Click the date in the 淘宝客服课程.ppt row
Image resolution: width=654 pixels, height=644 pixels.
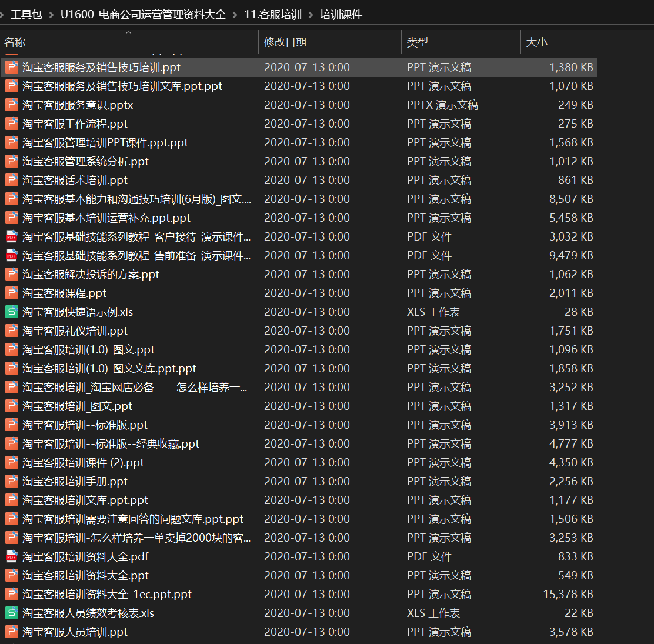307,293
